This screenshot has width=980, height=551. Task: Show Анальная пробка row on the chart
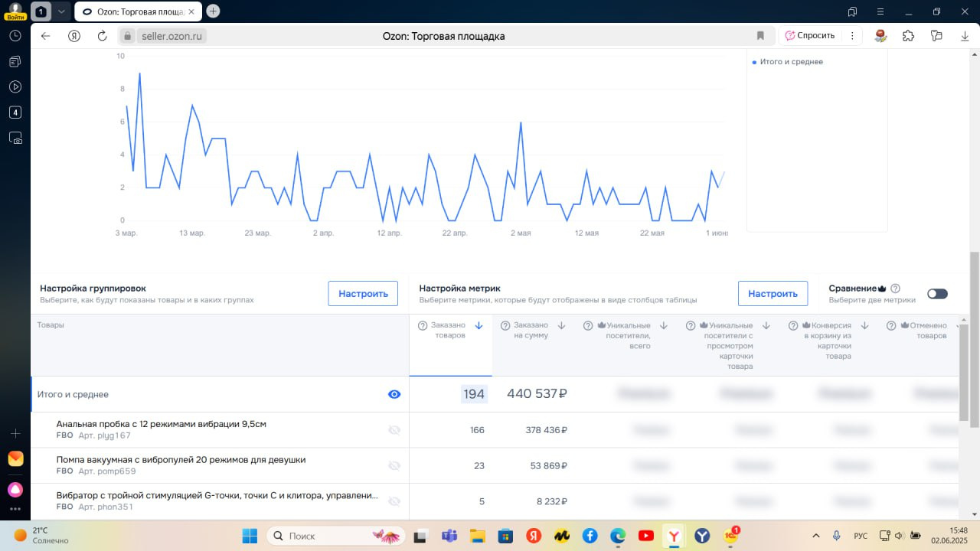point(394,430)
